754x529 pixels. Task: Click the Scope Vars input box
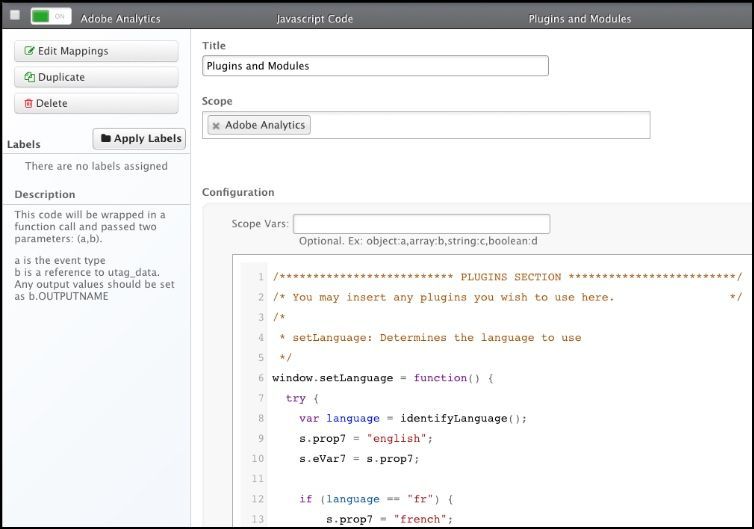421,224
